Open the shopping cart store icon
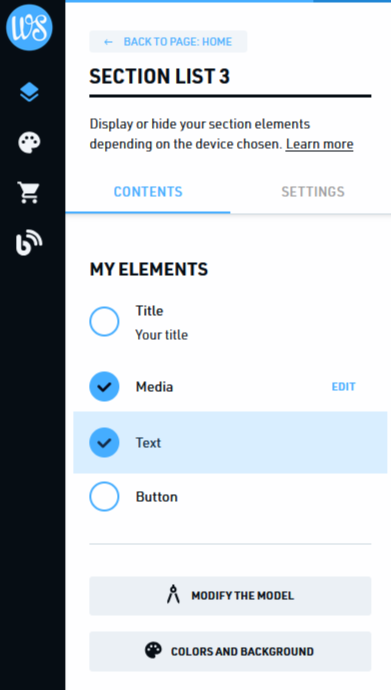The width and height of the screenshot is (391, 690). (29, 193)
